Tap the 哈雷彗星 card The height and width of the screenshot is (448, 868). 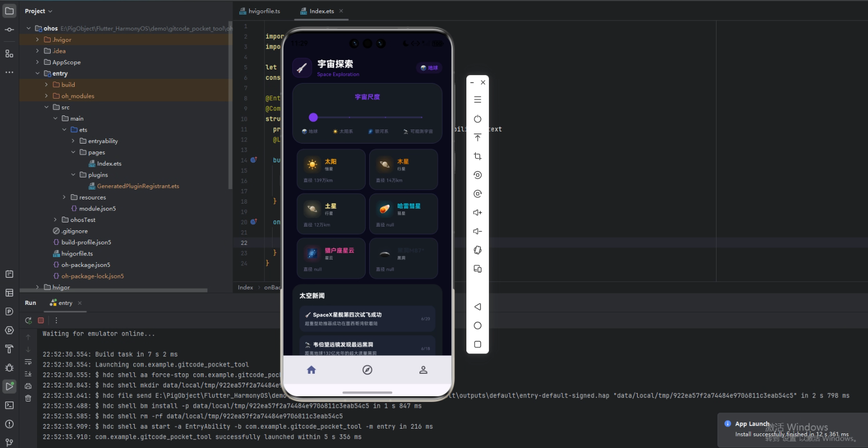(403, 214)
